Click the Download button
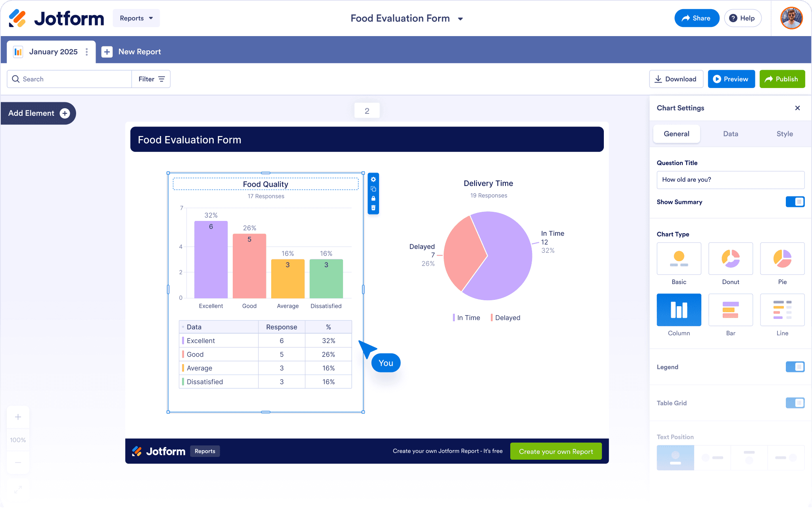The width and height of the screenshot is (812, 518). pos(676,79)
